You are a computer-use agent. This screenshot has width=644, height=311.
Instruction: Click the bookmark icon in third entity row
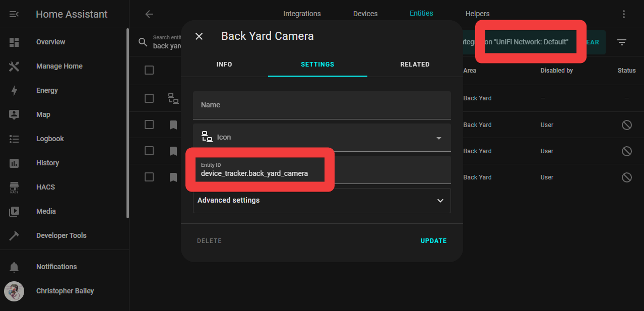[173, 151]
